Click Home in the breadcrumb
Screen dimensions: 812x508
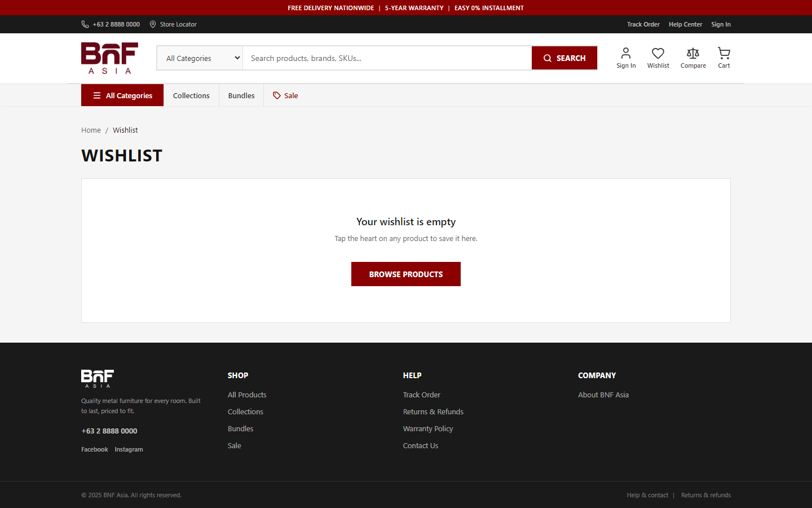(x=91, y=130)
